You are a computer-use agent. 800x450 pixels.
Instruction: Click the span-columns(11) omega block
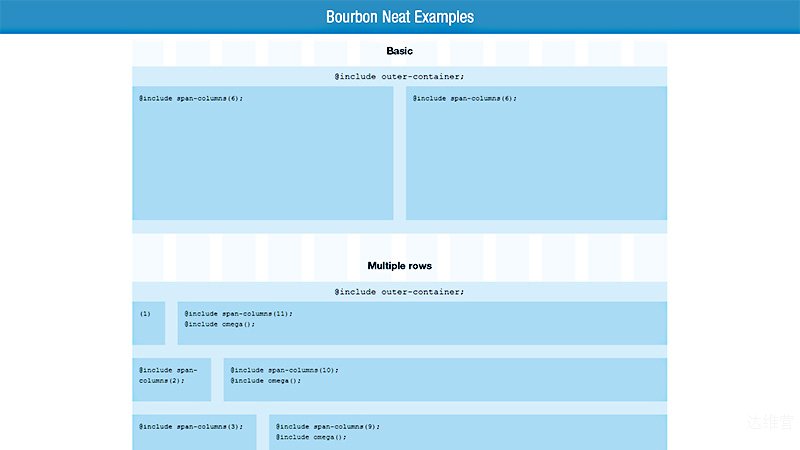pos(422,323)
